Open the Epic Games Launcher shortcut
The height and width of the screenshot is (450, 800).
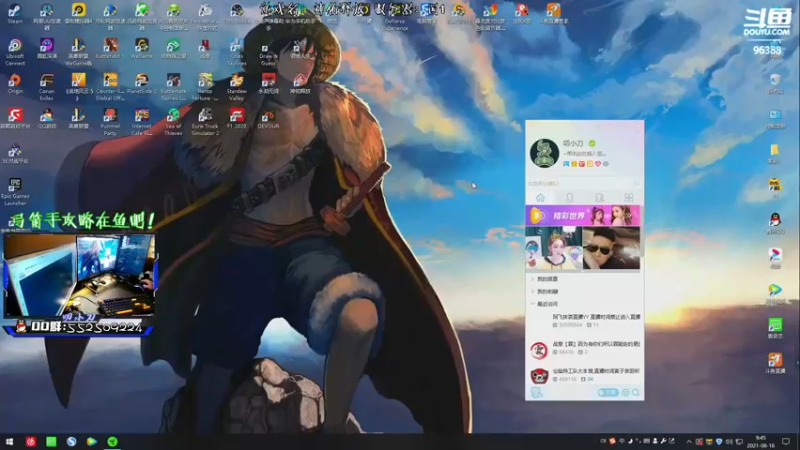pos(15,192)
